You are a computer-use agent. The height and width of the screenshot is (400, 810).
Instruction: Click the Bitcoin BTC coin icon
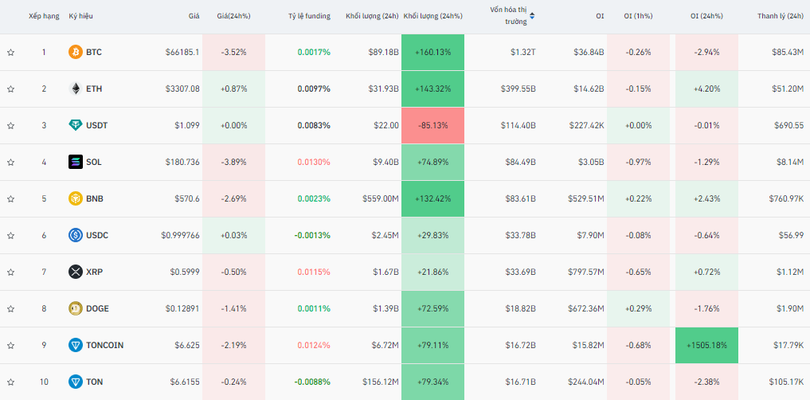(x=75, y=52)
